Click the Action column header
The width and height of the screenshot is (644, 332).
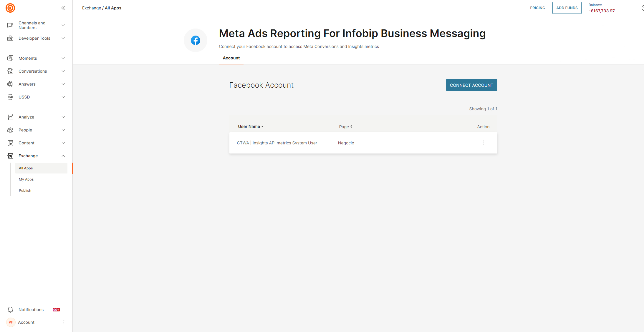click(483, 127)
